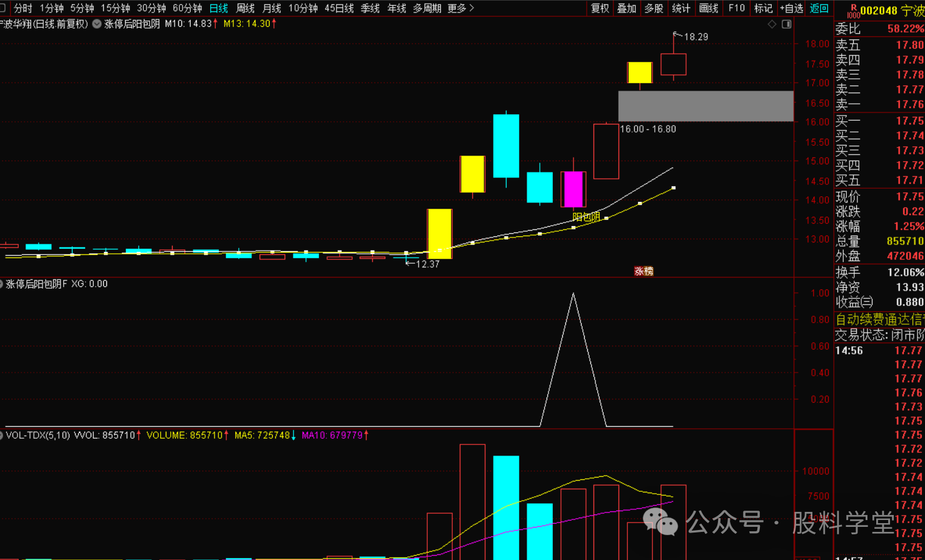Switch to 分时 intraday view
The width and height of the screenshot is (925, 560).
tap(23, 8)
